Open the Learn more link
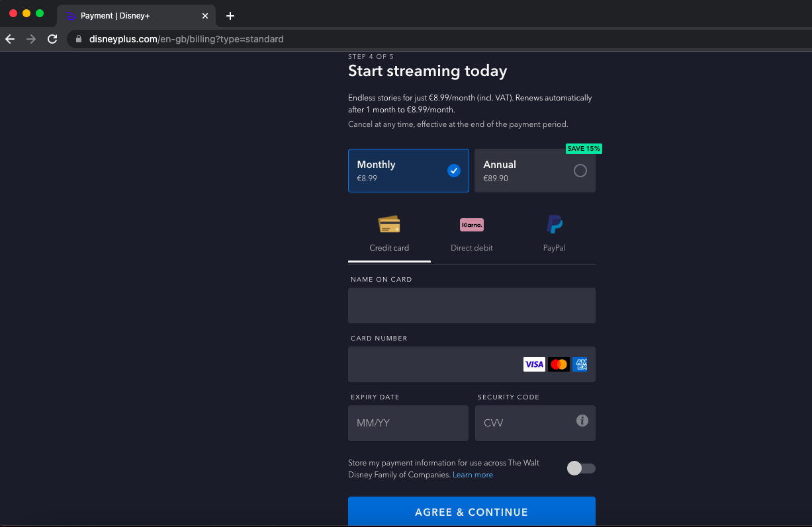Viewport: 812px width, 527px height. (x=473, y=475)
